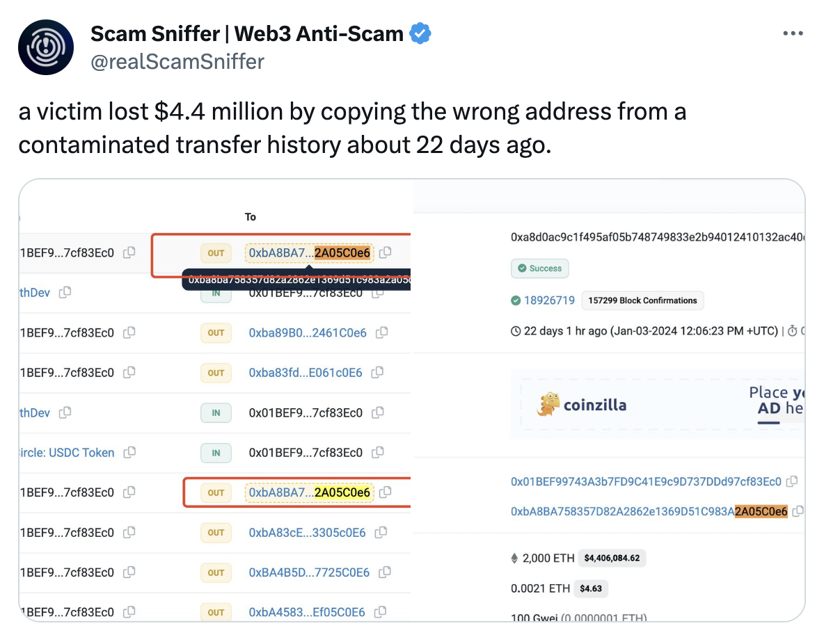Viewport: 824px width, 644px height.
Task: Open block number 18926719
Action: coord(549,300)
